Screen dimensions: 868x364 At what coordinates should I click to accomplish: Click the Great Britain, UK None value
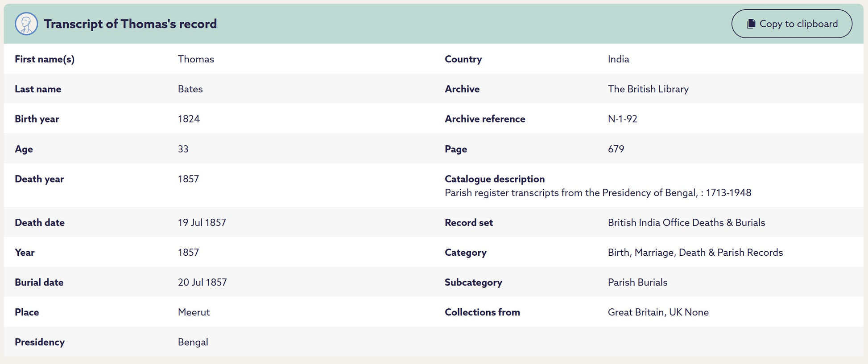point(658,312)
